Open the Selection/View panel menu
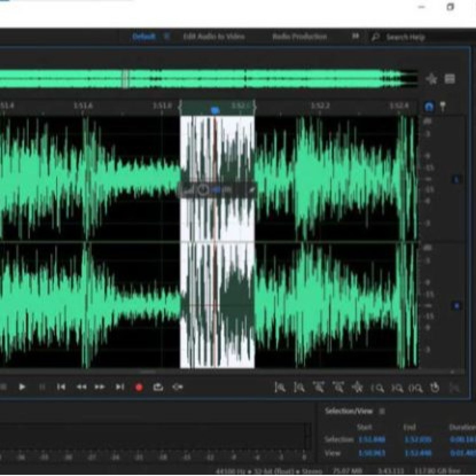 (x=382, y=412)
